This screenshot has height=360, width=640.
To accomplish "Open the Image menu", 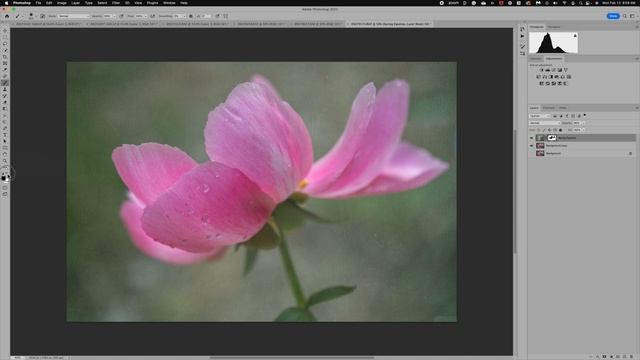I will point(62,3).
